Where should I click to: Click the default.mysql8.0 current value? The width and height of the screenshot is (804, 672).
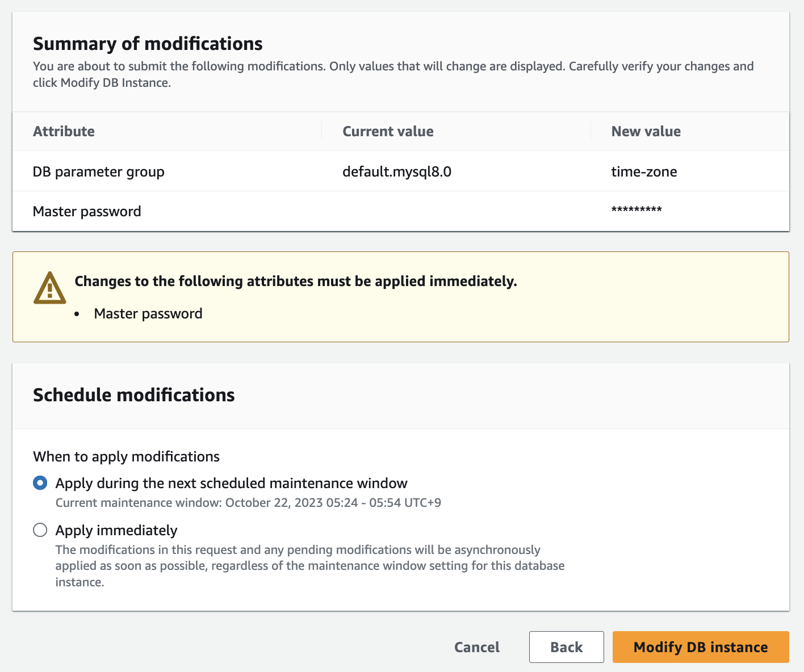396,171
